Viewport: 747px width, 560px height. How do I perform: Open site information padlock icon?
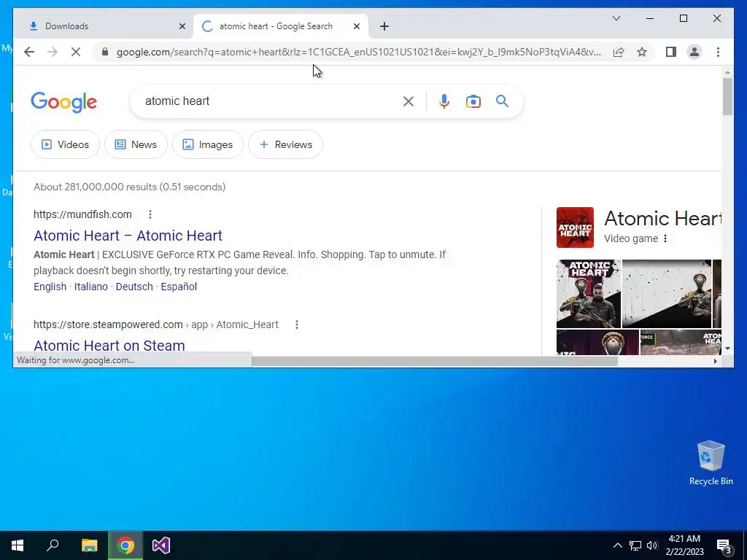tap(105, 52)
